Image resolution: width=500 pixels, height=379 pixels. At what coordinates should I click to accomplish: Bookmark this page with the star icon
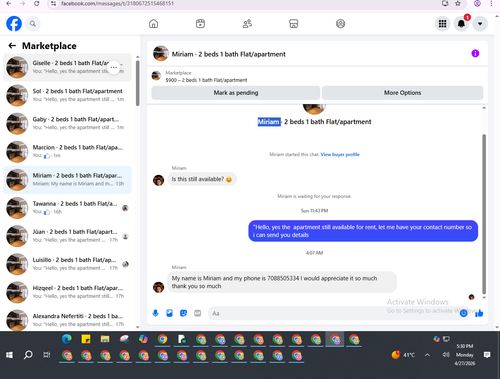458,3
